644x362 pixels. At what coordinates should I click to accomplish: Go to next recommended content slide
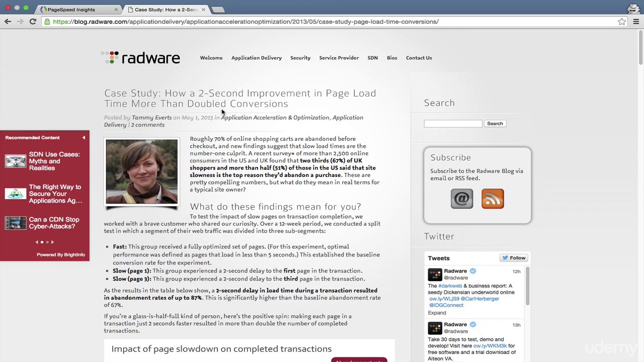[x=52, y=242]
